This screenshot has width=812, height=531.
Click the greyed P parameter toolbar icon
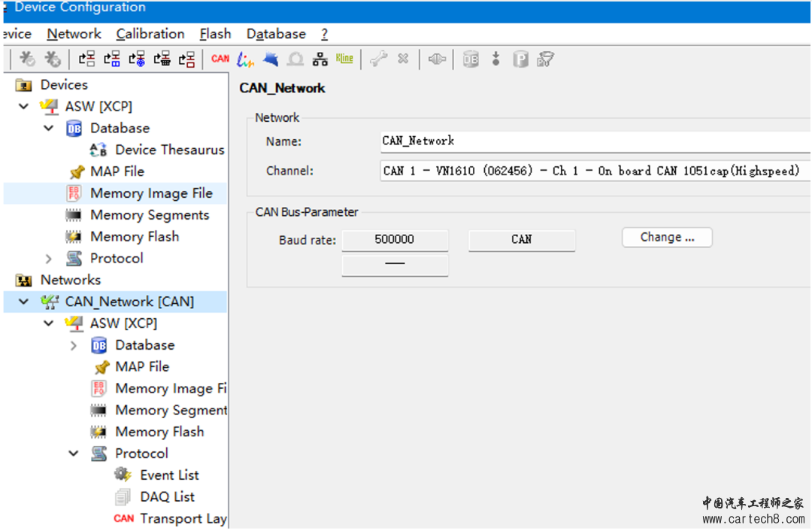pos(520,59)
